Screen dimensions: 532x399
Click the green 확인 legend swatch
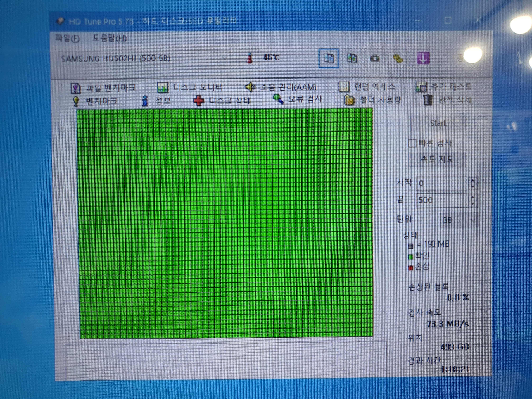click(410, 257)
